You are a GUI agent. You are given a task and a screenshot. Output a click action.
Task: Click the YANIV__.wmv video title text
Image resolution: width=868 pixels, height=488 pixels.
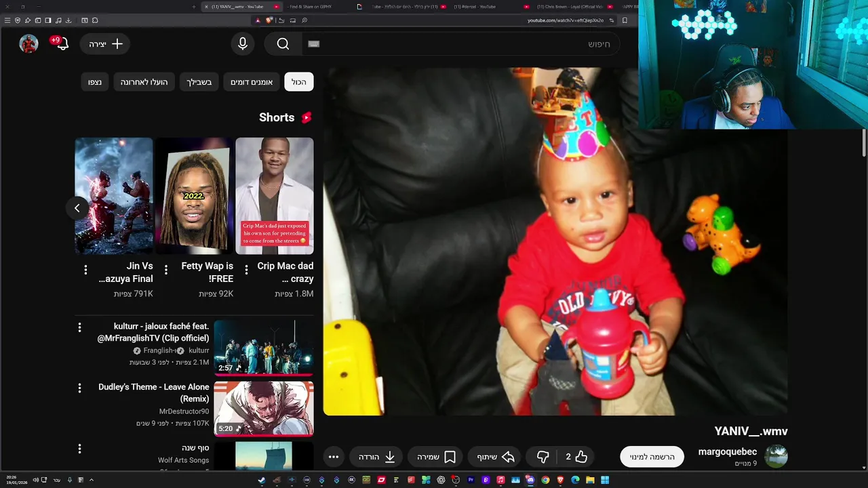(x=751, y=431)
